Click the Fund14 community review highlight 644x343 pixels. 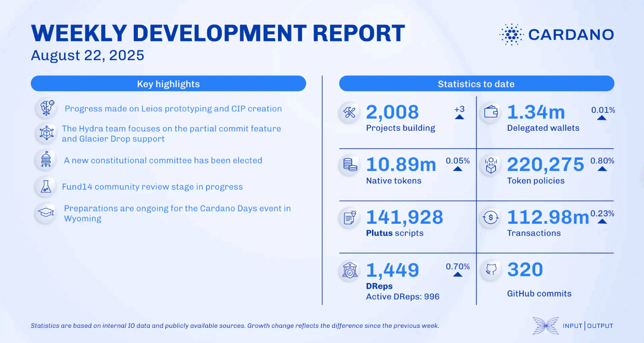click(153, 187)
